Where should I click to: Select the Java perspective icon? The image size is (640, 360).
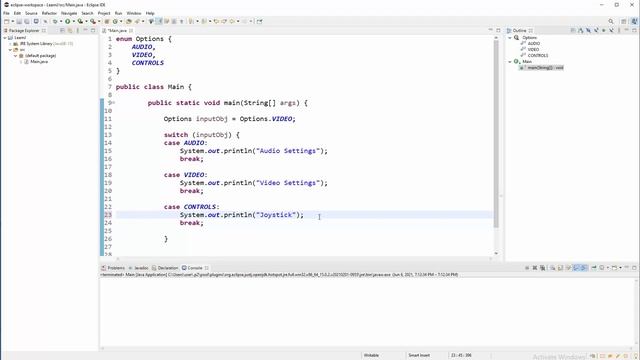pyautogui.click(x=635, y=21)
